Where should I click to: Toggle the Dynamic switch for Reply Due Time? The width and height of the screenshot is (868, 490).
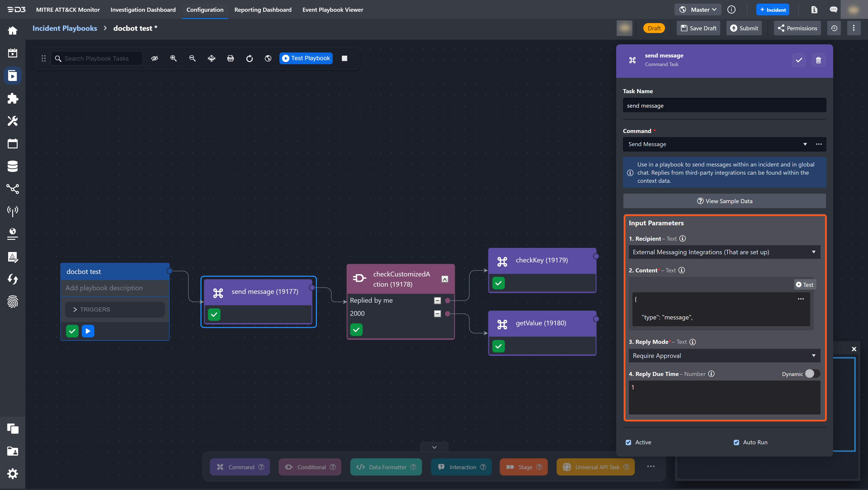pos(812,374)
